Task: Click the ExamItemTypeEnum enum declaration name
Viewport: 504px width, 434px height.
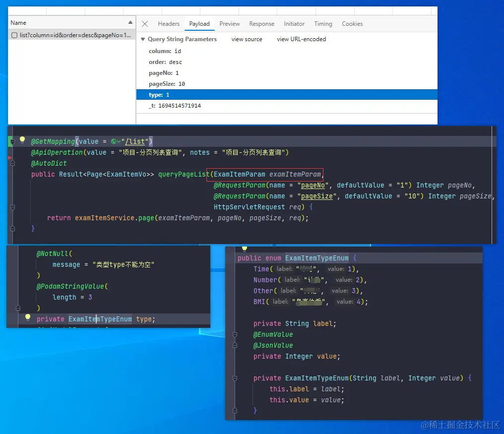Action: 316,258
